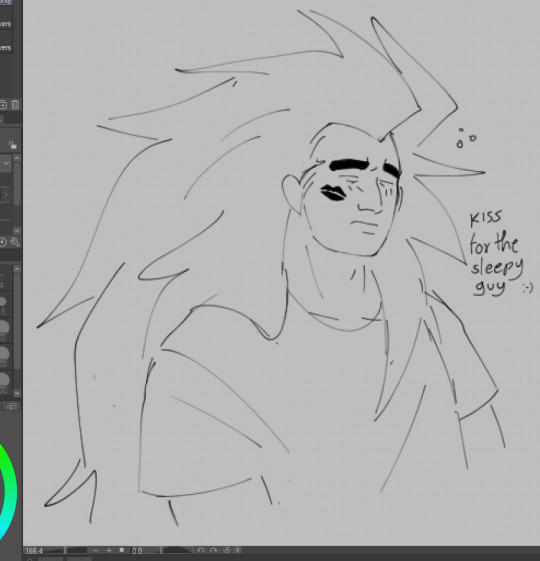Rotate canvas right with clockwise arrow
This screenshot has width=540, height=561.
coord(214,550)
